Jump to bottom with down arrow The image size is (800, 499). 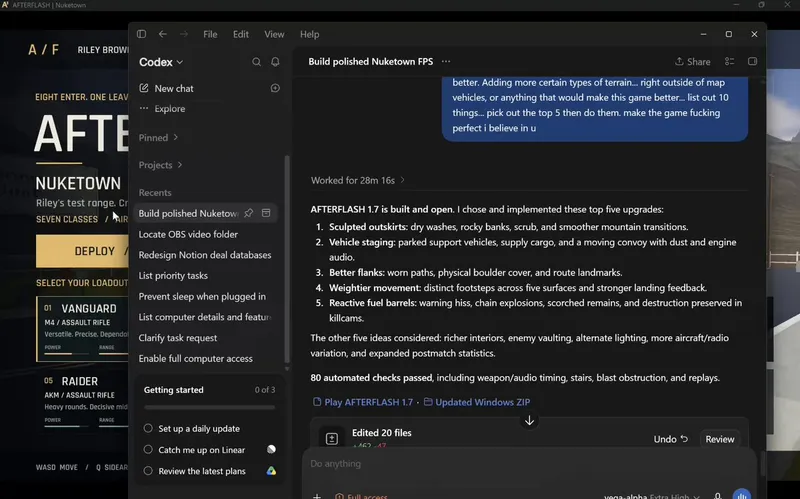(529, 420)
